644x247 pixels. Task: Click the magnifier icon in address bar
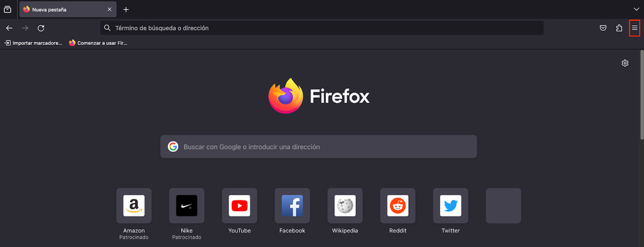pos(107,28)
